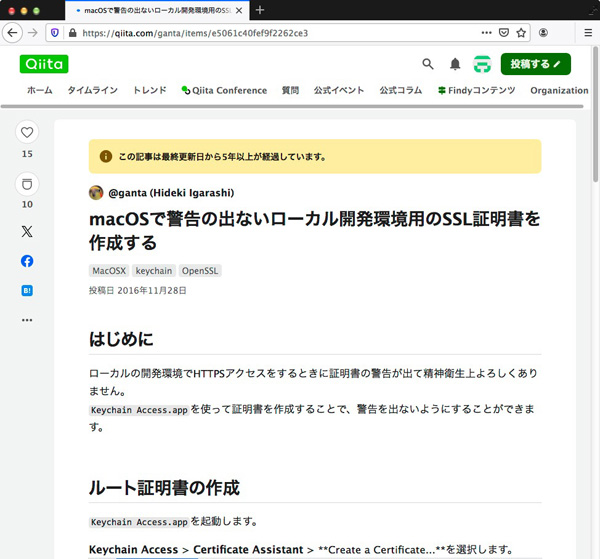The width and height of the screenshot is (600, 559).
Task: Share the article on X
Action: tap(27, 231)
